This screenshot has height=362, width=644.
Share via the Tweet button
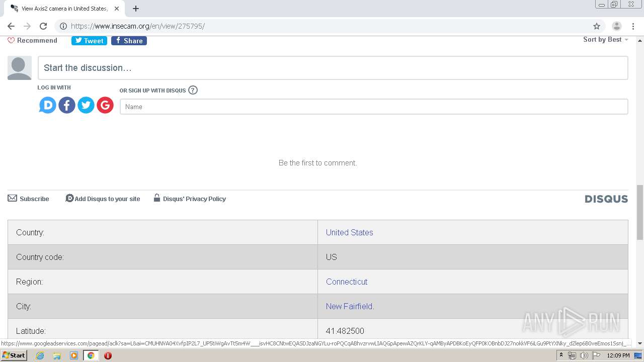(x=89, y=41)
